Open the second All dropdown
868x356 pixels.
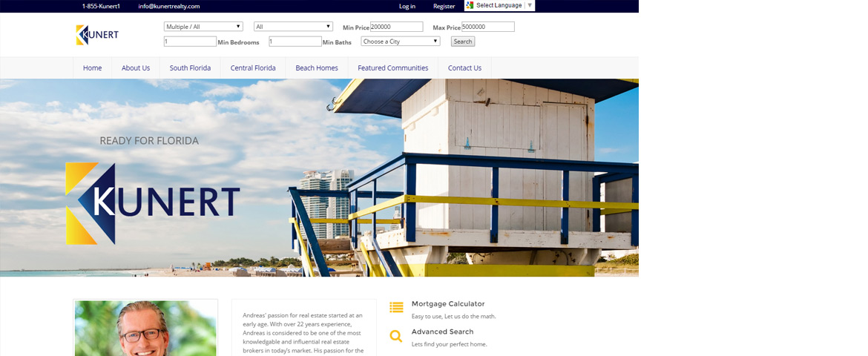[x=293, y=27]
